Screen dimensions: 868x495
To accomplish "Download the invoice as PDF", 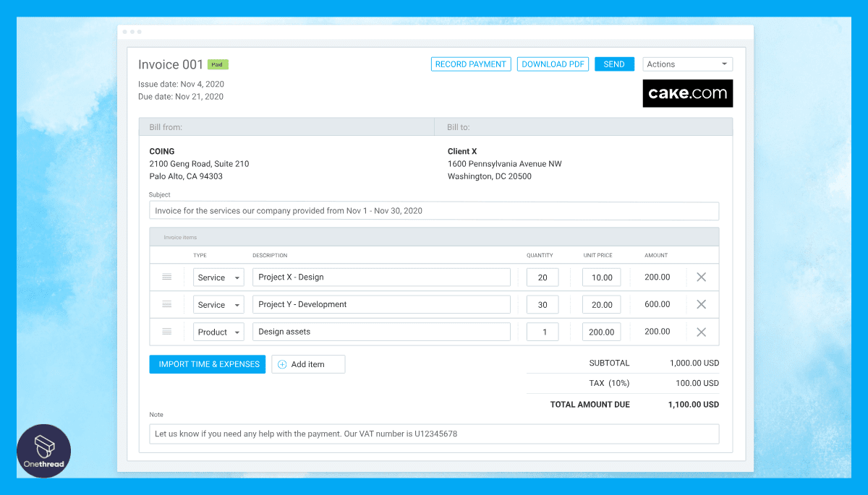I will click(x=553, y=64).
